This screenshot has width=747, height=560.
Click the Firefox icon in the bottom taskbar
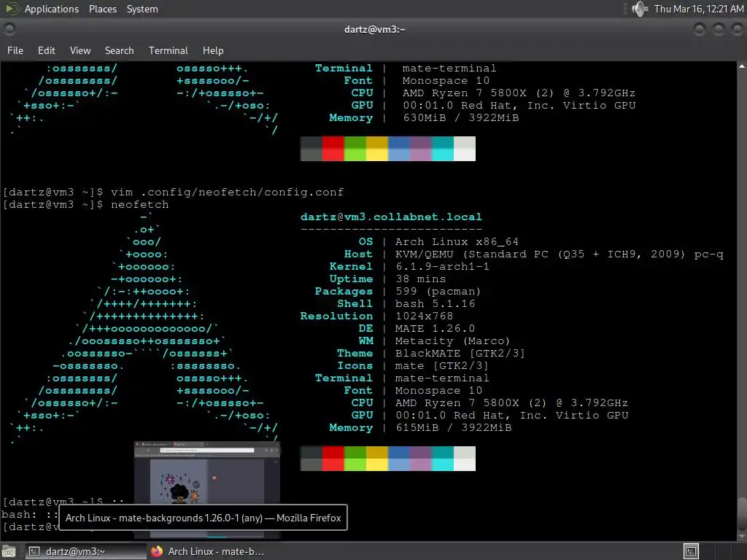point(157,551)
